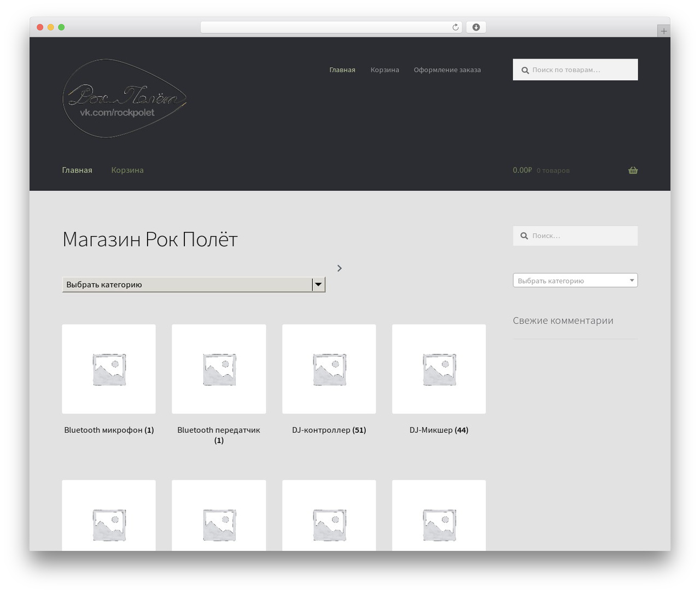Image resolution: width=700 pixels, height=593 pixels.
Task: View the cart total 0.00₽
Action: pos(522,170)
